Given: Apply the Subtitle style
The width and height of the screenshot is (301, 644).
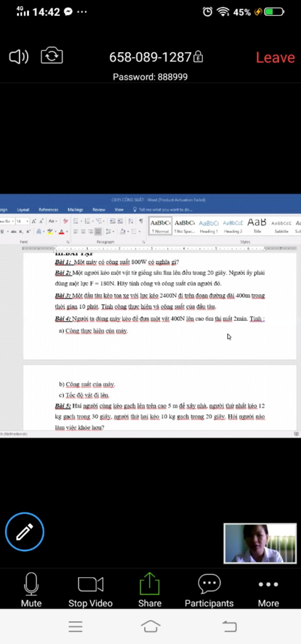Looking at the screenshot, I should point(281,226).
